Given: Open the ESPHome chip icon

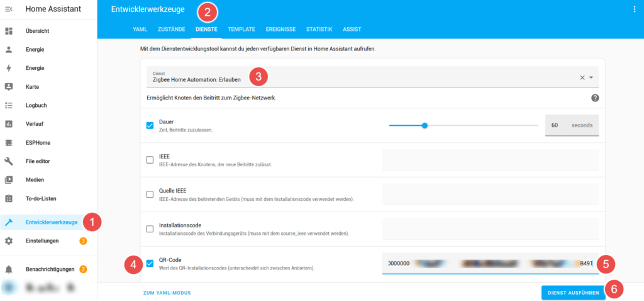Looking at the screenshot, I should point(9,143).
